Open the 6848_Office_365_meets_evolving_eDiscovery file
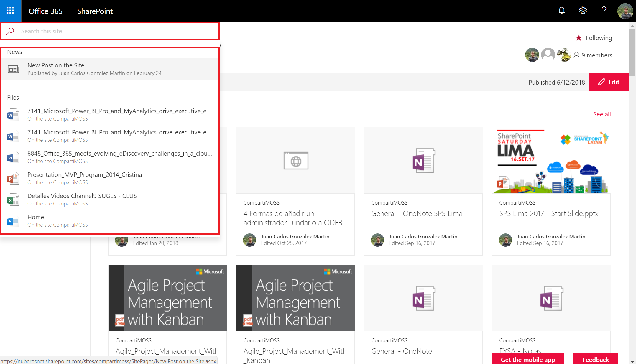This screenshot has width=636, height=364. coord(110,157)
